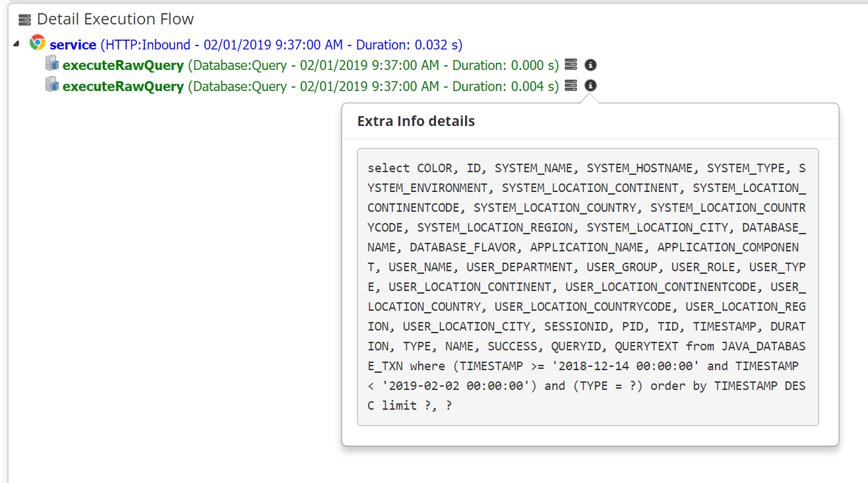The image size is (868, 483).
Task: Click the Chrome icon beside service
Action: click(38, 44)
